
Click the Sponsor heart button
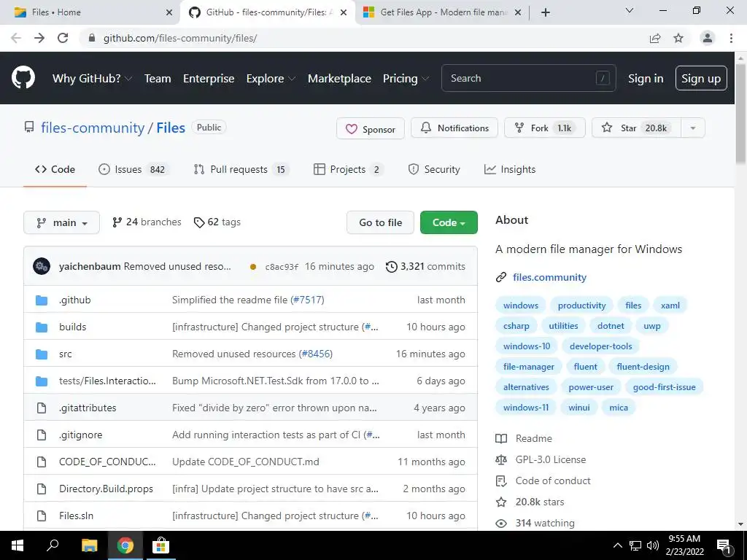(370, 128)
